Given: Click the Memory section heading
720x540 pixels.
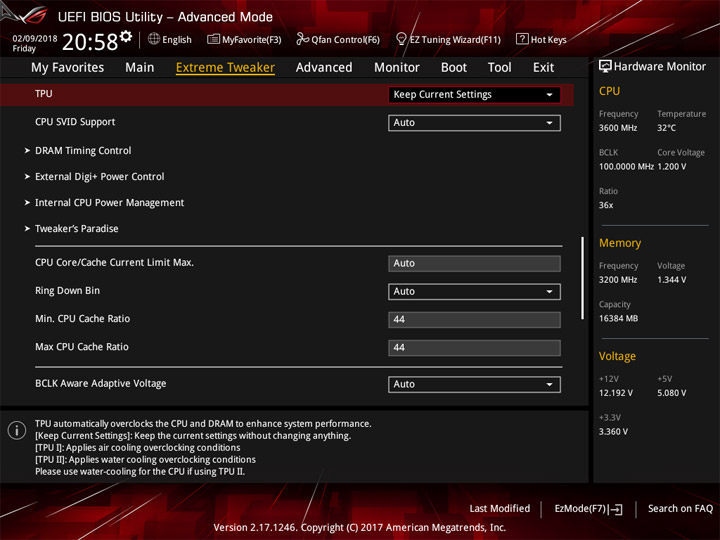Looking at the screenshot, I should pyautogui.click(x=619, y=243).
